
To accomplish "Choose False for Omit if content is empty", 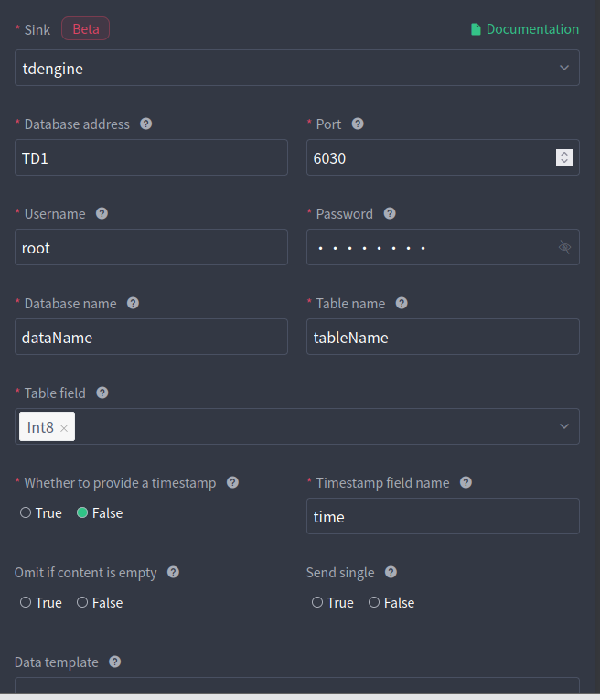I will click(82, 602).
